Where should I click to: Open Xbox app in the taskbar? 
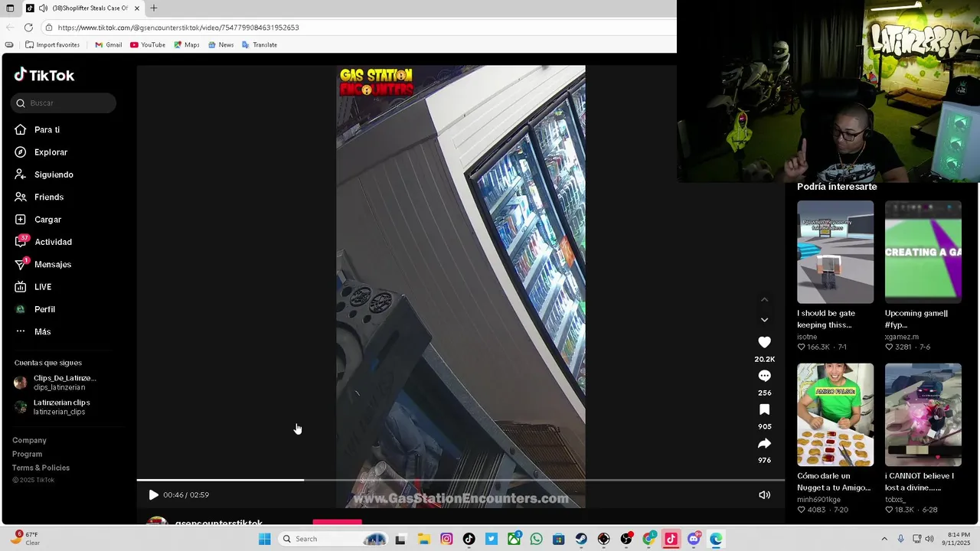point(514,539)
